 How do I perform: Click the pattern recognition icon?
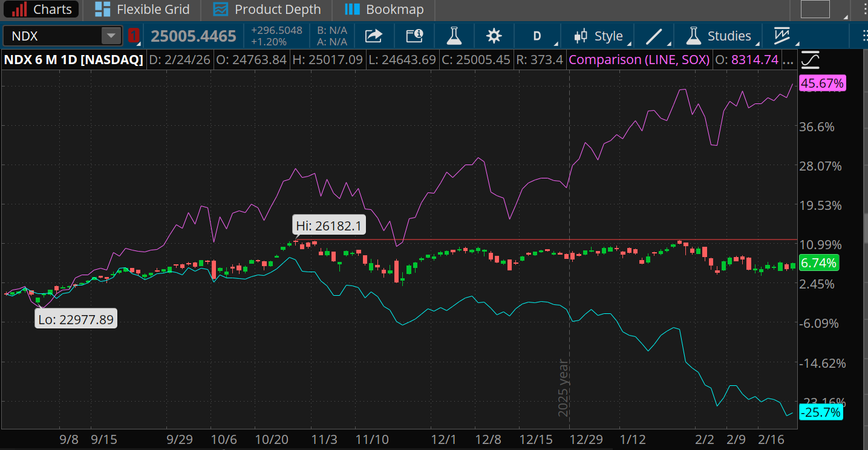782,36
